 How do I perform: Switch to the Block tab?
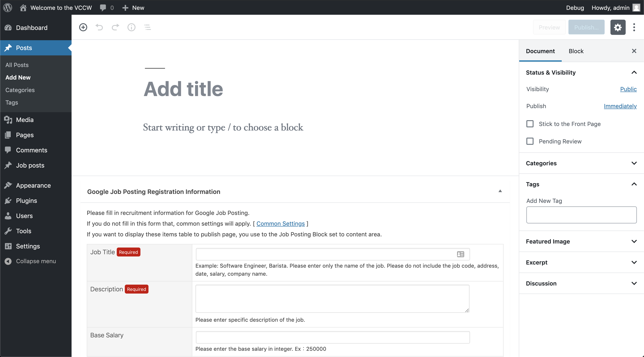click(576, 50)
